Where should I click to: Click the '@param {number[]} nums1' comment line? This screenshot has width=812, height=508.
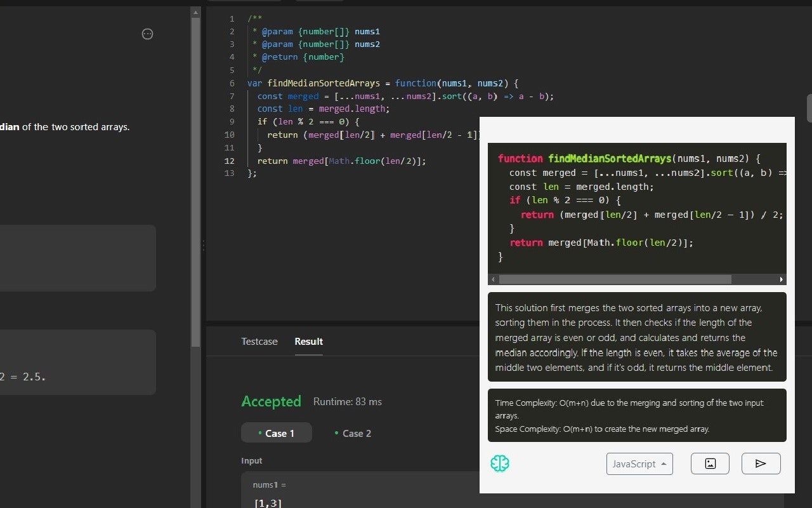pyautogui.click(x=316, y=31)
